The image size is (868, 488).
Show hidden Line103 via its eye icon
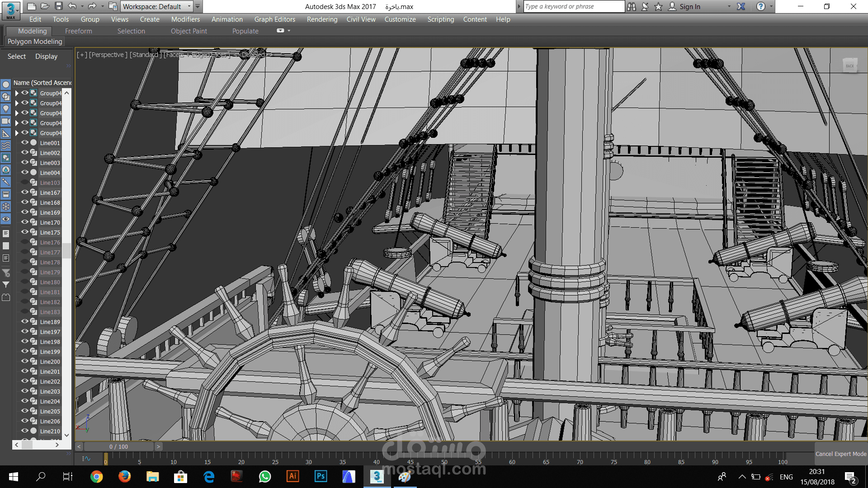[25, 183]
